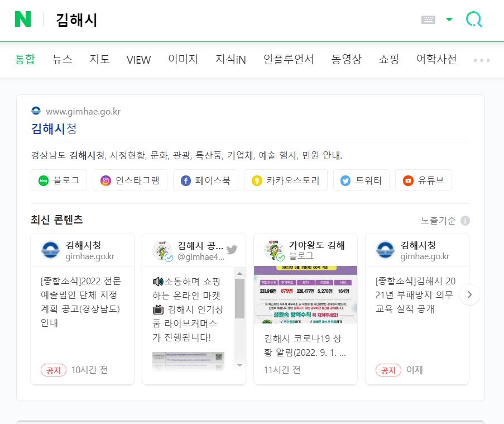Open the 유튜브 button
The height and width of the screenshot is (424, 504).
coord(423,180)
